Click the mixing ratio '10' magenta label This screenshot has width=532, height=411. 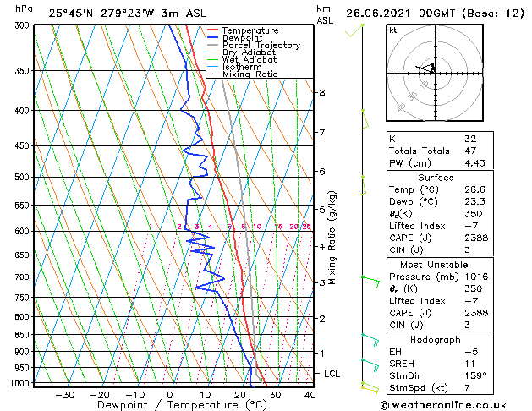click(x=257, y=227)
